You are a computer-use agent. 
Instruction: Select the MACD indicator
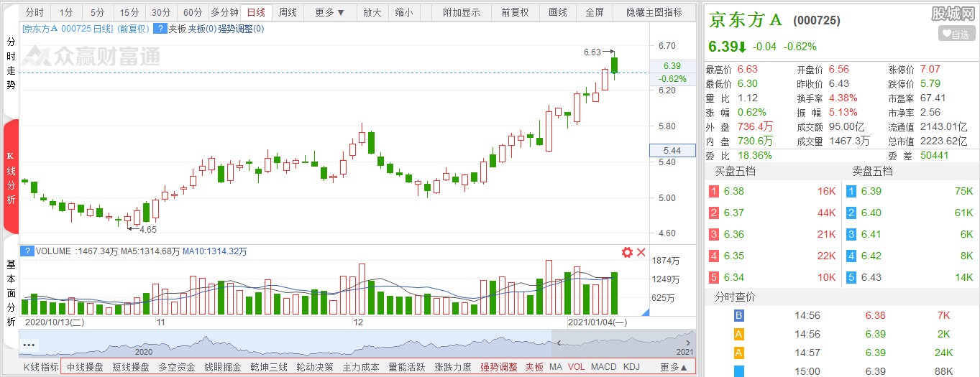pyautogui.click(x=604, y=367)
